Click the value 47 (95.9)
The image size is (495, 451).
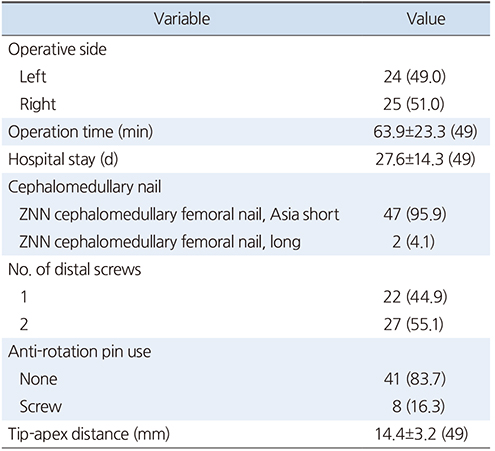414,214
